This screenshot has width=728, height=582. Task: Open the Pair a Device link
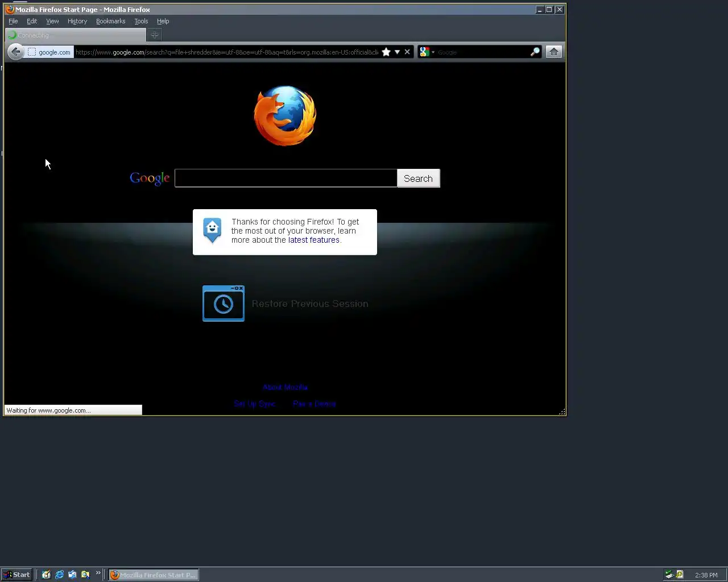[x=314, y=404]
